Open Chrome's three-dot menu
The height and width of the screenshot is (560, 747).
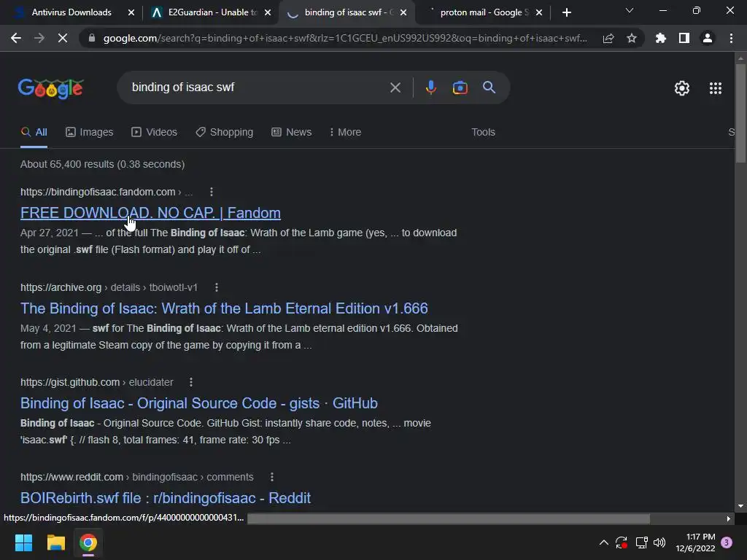tap(731, 38)
